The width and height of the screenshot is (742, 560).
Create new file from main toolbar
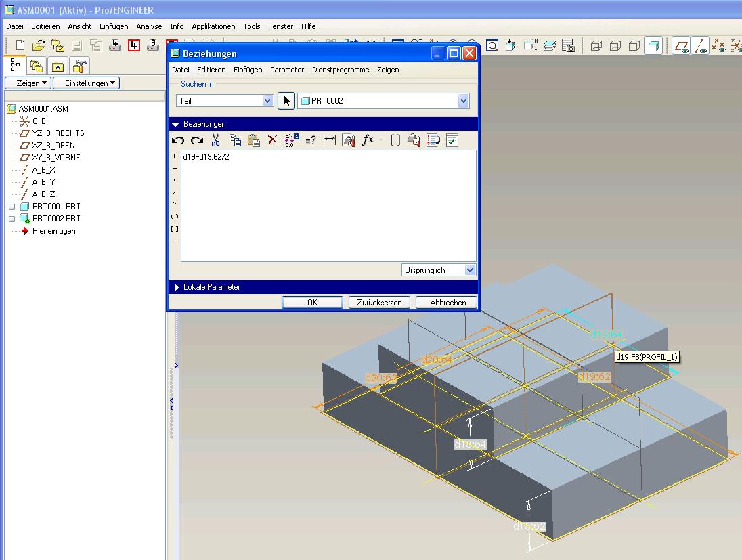pos(20,46)
